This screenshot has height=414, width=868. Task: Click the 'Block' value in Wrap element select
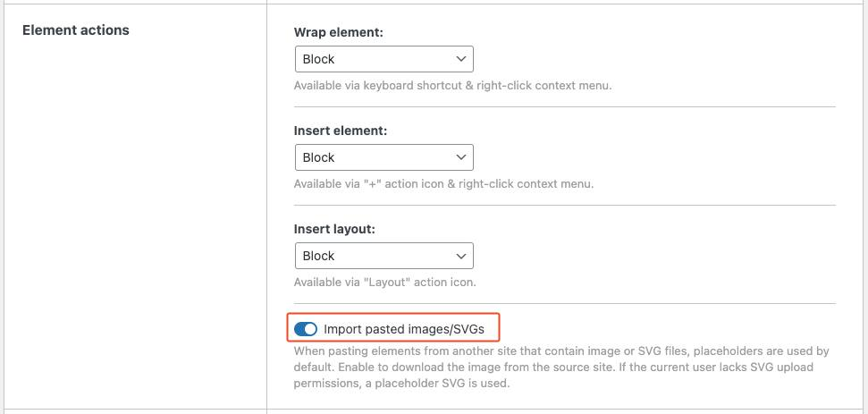coord(318,59)
